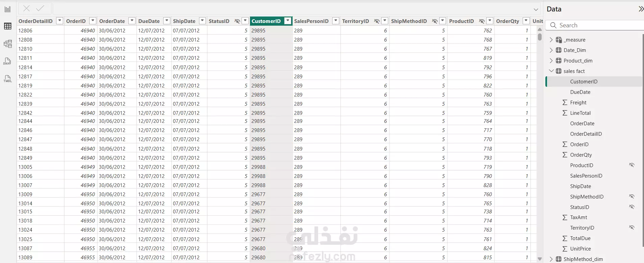Unhide ShipMethodID field in Data pane
Viewport: 644px width, 263px height.
[631, 196]
